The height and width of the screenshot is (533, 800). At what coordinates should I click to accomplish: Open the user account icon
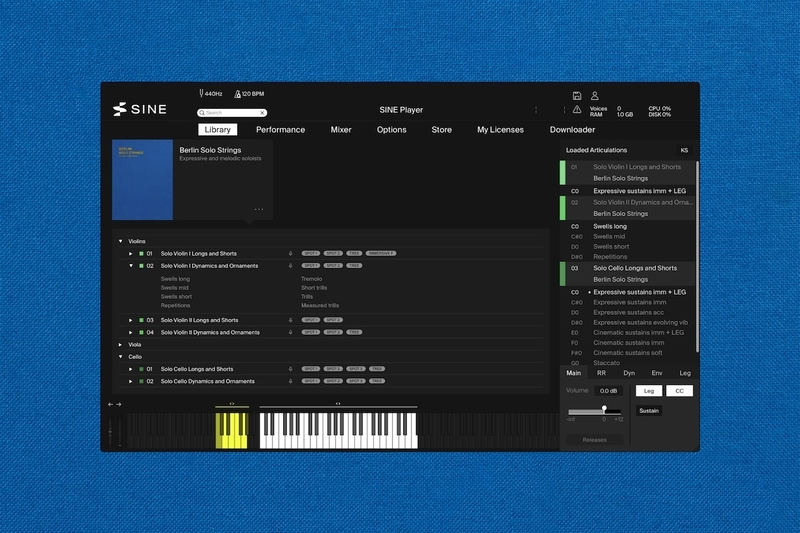pos(594,95)
